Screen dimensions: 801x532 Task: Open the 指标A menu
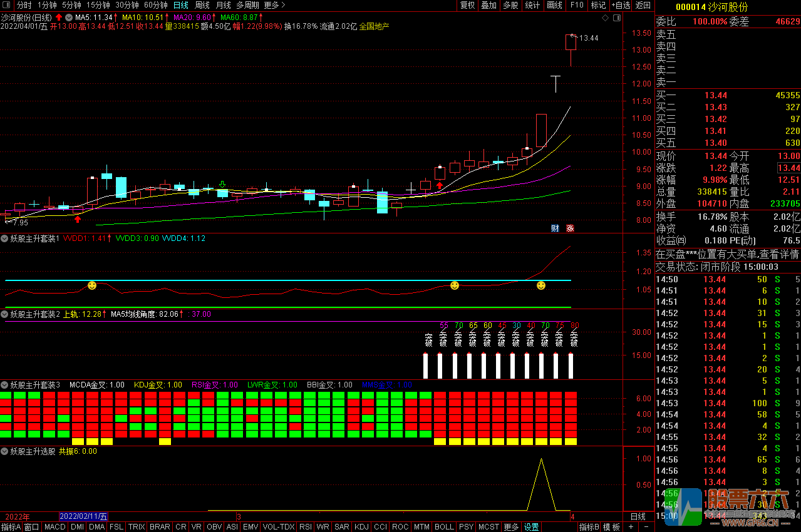point(11,527)
